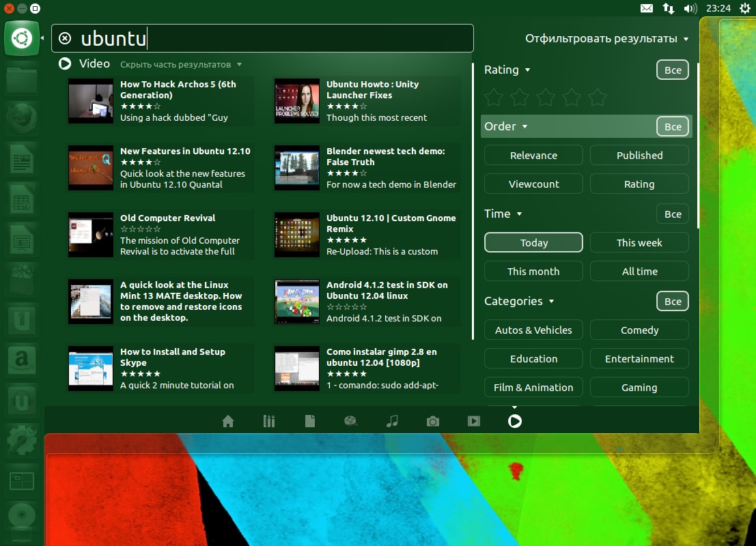Image resolution: width=756 pixels, height=546 pixels.
Task: Switch to the Photos lens
Action: (433, 421)
